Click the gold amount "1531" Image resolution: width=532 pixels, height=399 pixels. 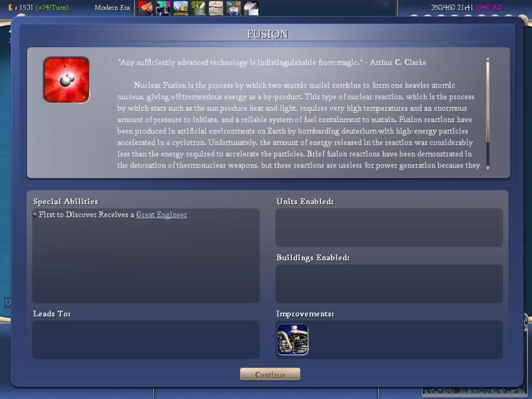pos(26,7)
